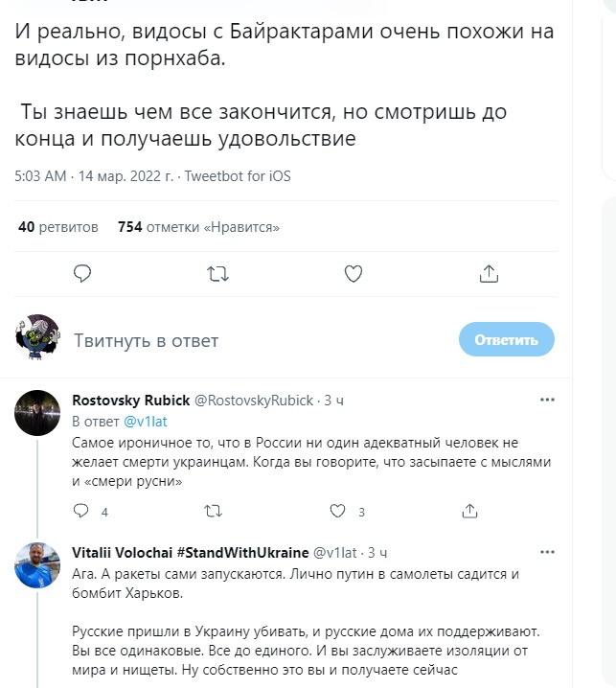Share the main tweet
Image resolution: width=616 pixels, height=688 pixels.
489,274
